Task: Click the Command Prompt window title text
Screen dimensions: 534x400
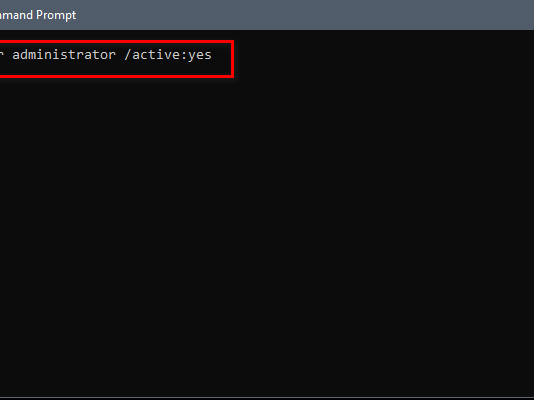Action: pyautogui.click(x=38, y=15)
